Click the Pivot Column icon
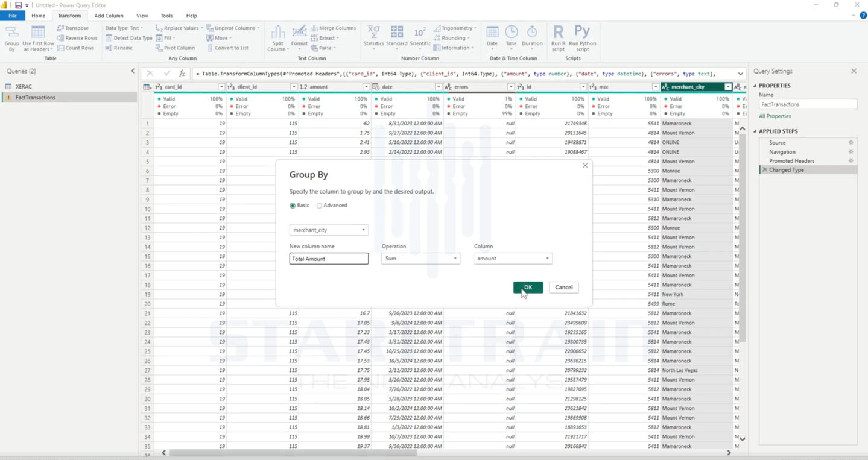This screenshot has width=868, height=460. [x=175, y=48]
